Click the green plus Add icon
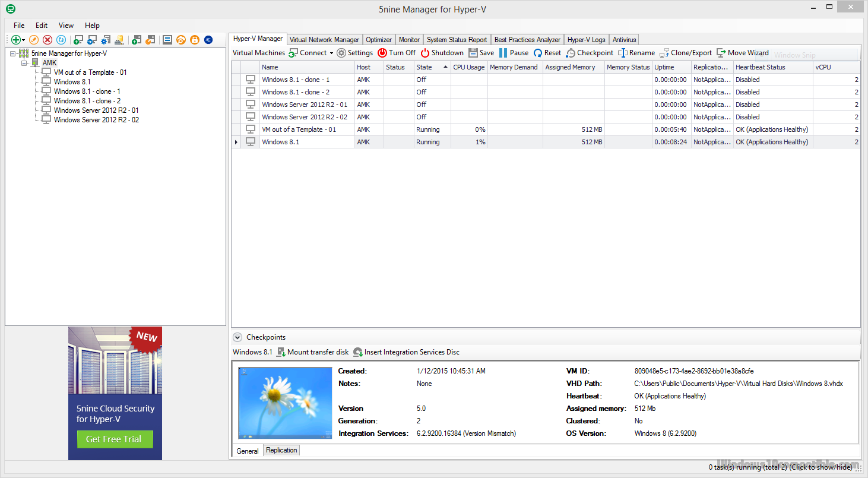 pyautogui.click(x=15, y=40)
